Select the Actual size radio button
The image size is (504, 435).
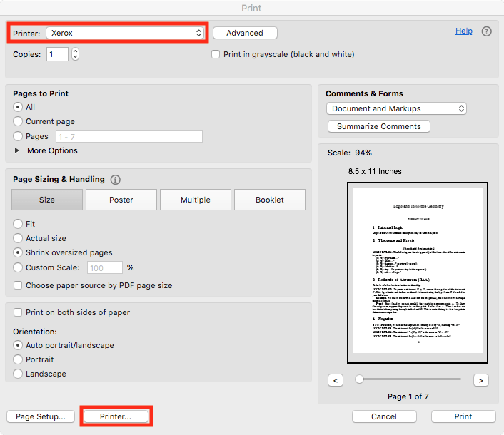[x=18, y=238]
